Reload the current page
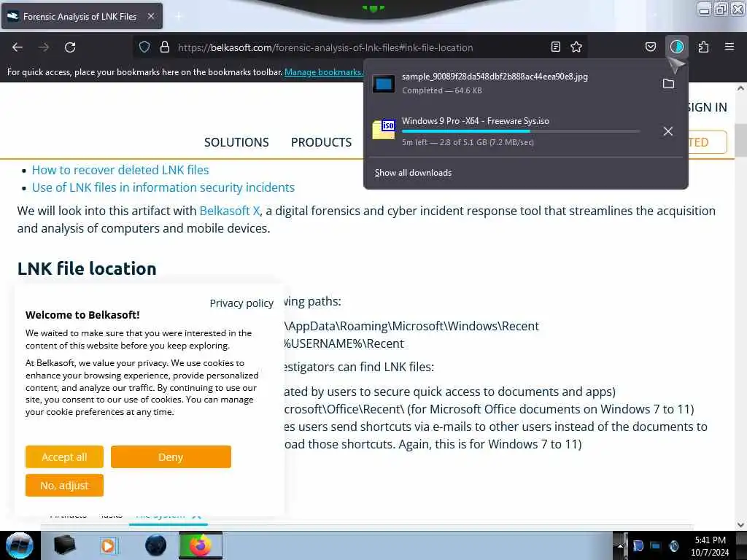Screen dimensions: 747x560 click(x=70, y=47)
